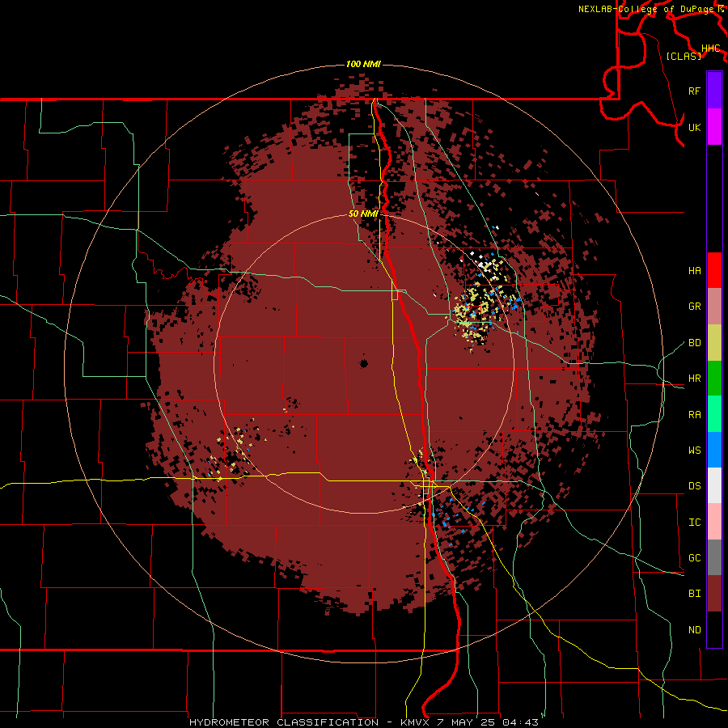Screen dimensions: 728x728
Task: Click the WS blue legend swatch
Action: tap(714, 450)
